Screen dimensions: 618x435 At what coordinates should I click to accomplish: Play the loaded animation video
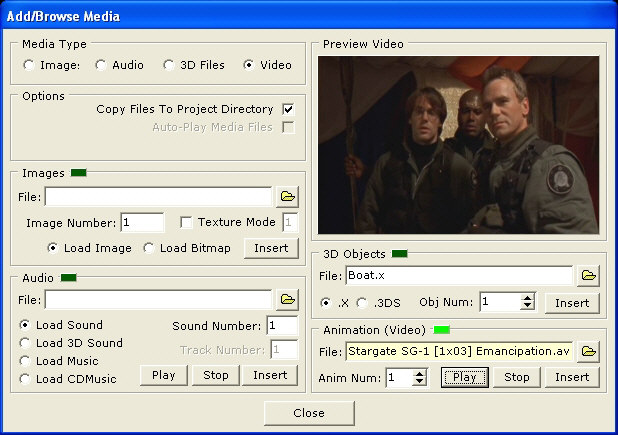[464, 377]
